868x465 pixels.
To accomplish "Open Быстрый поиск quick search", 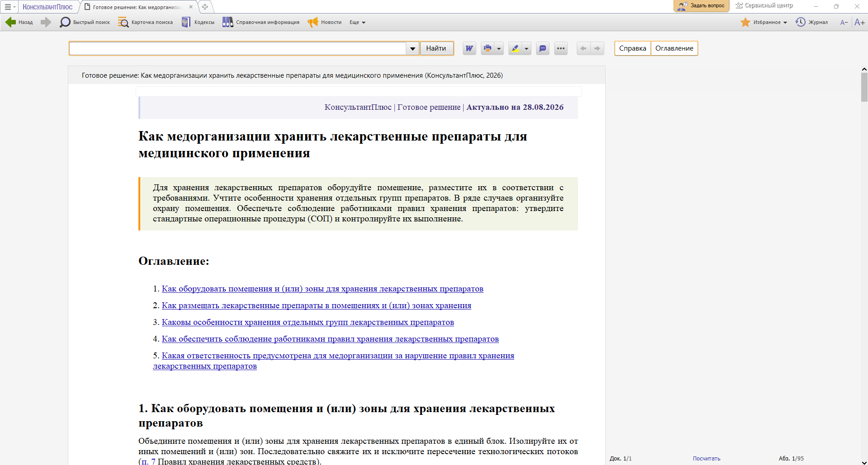I will 85,22.
